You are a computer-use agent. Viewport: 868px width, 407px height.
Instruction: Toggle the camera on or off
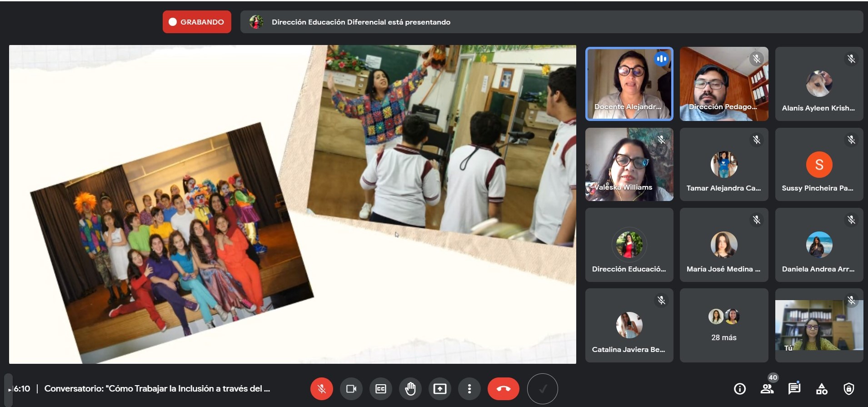[351, 389]
